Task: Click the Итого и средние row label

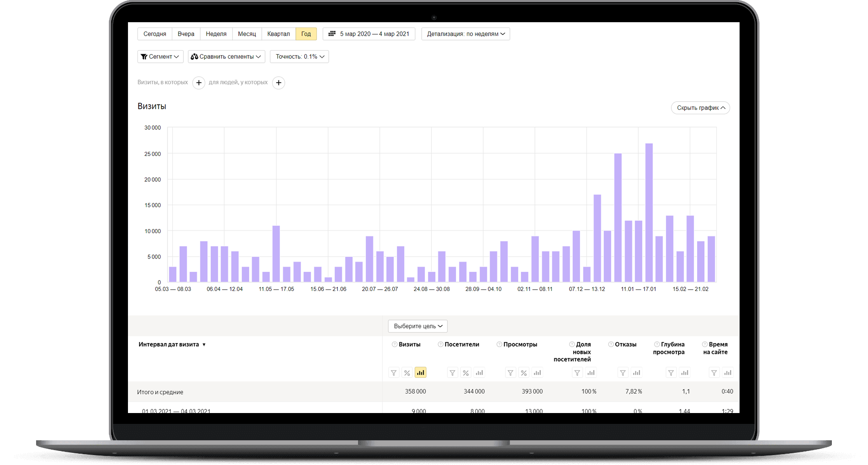Action: (x=160, y=392)
